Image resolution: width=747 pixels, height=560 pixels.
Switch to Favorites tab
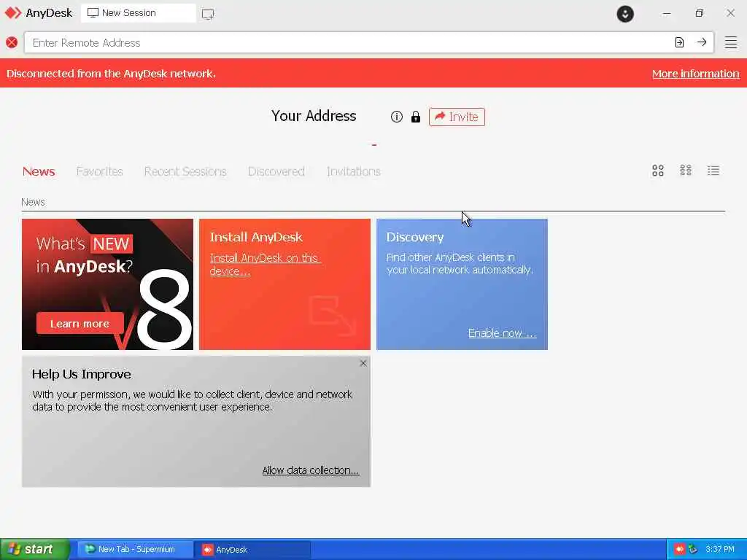click(x=99, y=171)
